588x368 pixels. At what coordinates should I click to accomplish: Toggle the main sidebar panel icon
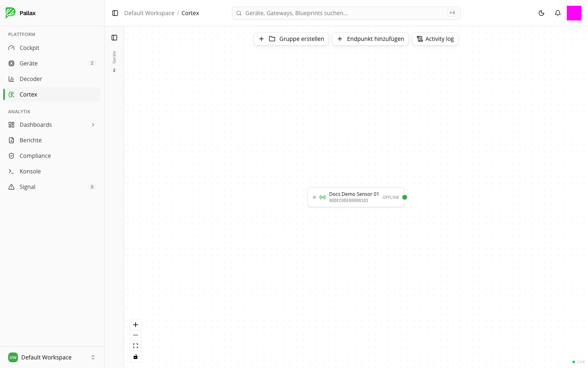pyautogui.click(x=115, y=13)
